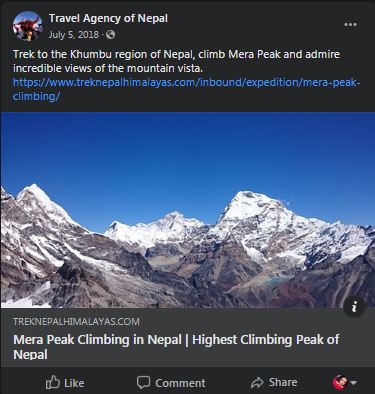375x394 pixels.
Task: Expand the acting-as profile dropdown arrow
Action: 354,383
